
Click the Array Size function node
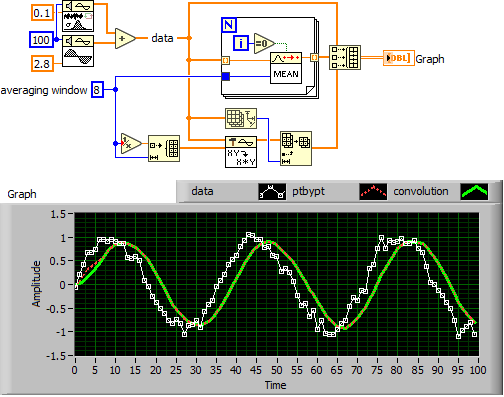tap(241, 118)
